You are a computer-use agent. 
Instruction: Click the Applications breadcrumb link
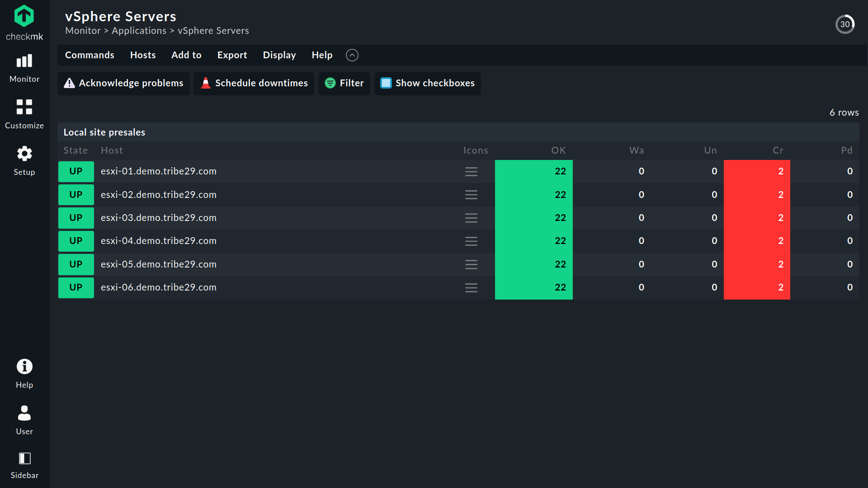(x=139, y=31)
